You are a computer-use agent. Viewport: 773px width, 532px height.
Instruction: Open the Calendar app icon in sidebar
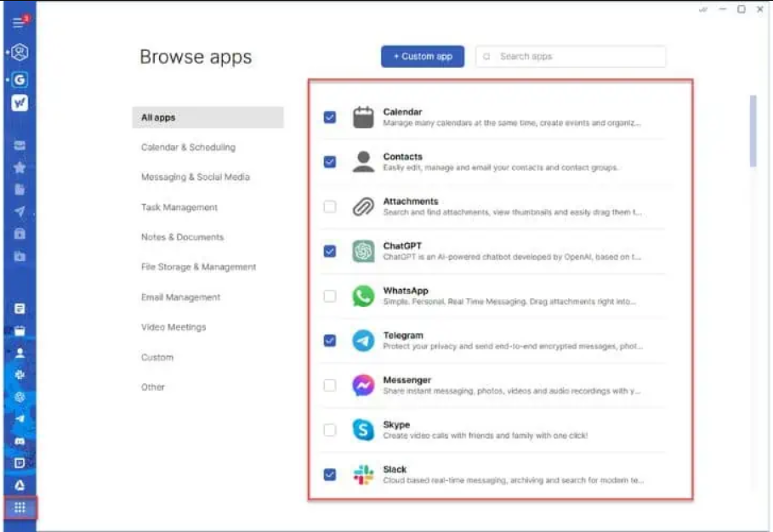(x=20, y=331)
